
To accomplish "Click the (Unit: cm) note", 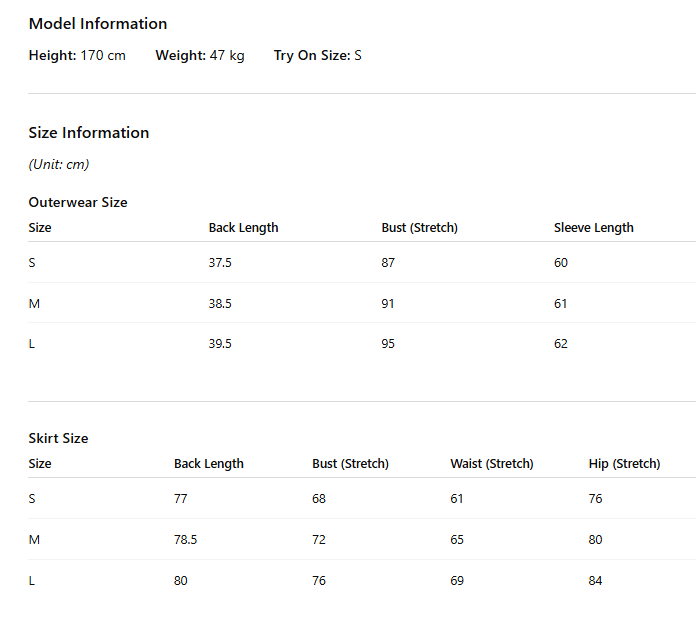I will pos(59,165).
